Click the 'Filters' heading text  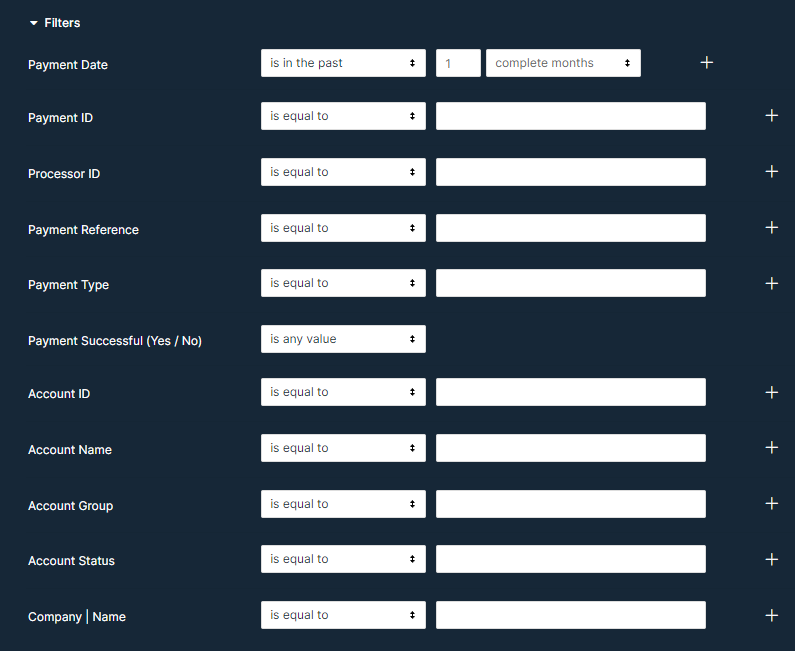62,23
